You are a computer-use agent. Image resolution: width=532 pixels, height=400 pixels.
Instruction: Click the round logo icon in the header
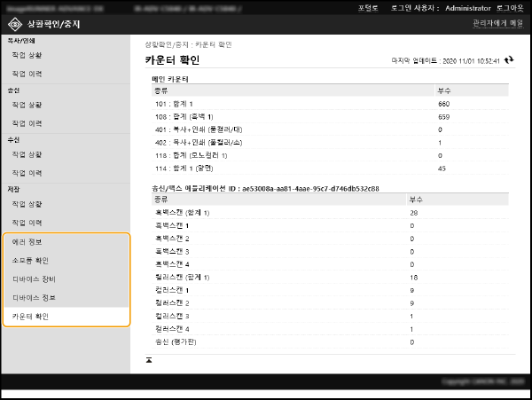click(x=15, y=22)
